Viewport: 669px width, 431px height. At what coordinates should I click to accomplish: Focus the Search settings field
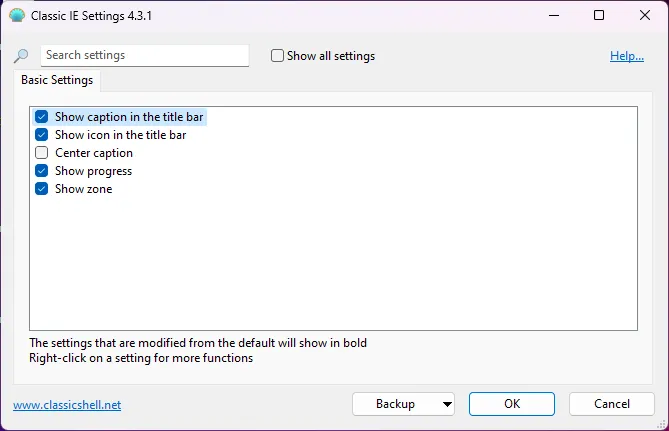coord(145,56)
